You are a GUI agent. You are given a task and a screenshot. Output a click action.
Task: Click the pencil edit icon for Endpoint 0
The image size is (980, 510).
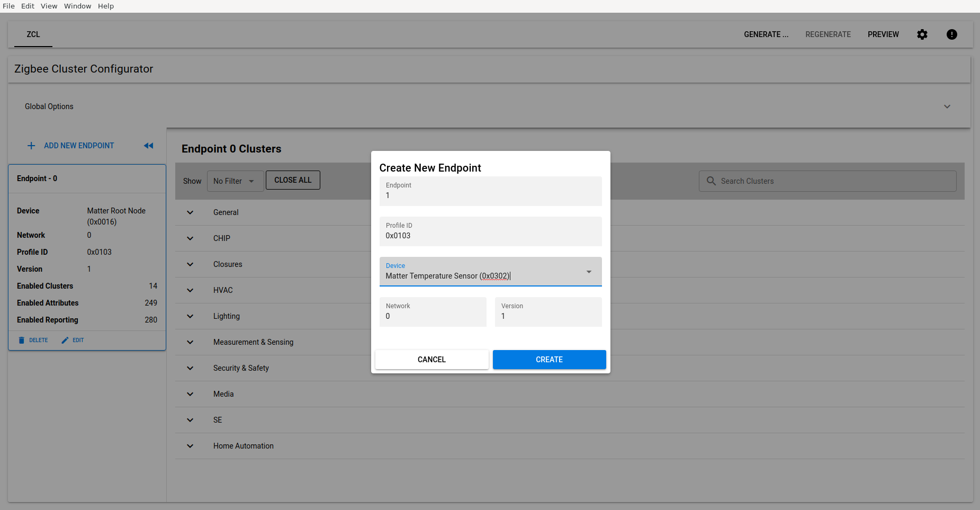(65, 340)
